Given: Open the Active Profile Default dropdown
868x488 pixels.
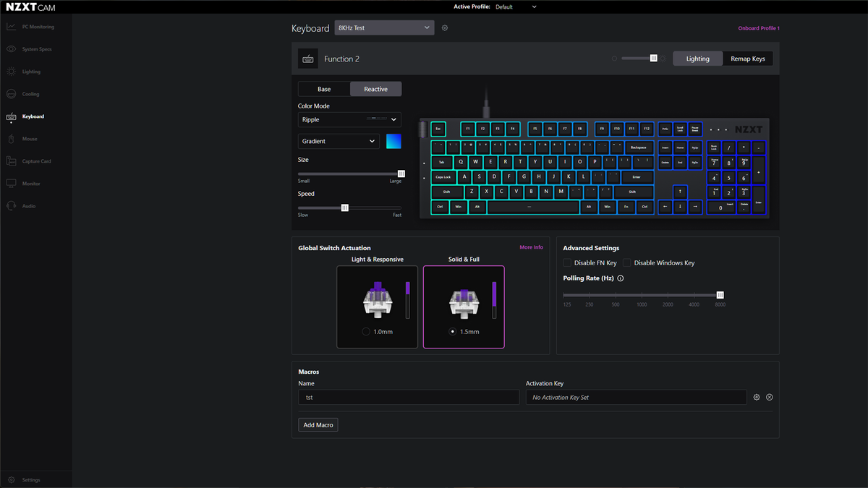Looking at the screenshot, I should [516, 7].
